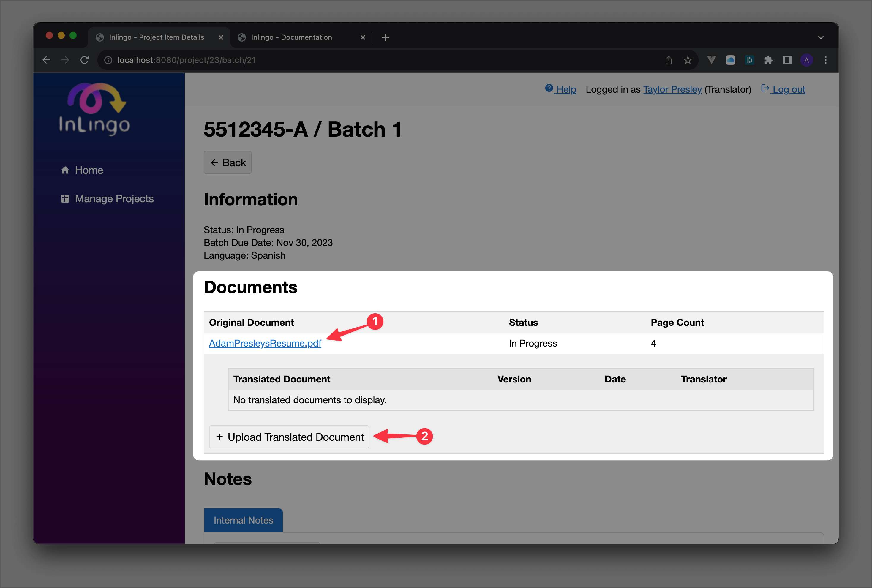The image size is (872, 588).
Task: Open site information from the address bar
Action: pos(108,60)
